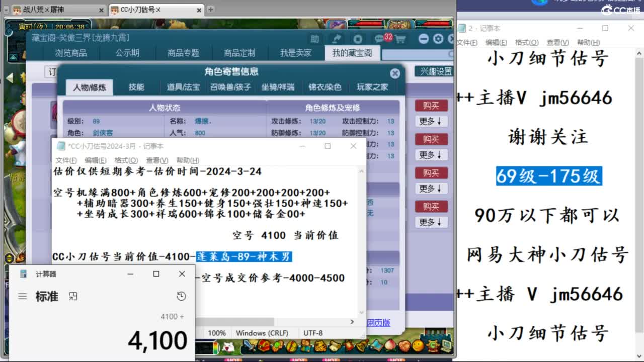Switch to the 玩家之家 tab
The width and height of the screenshot is (644, 362).
click(x=373, y=87)
